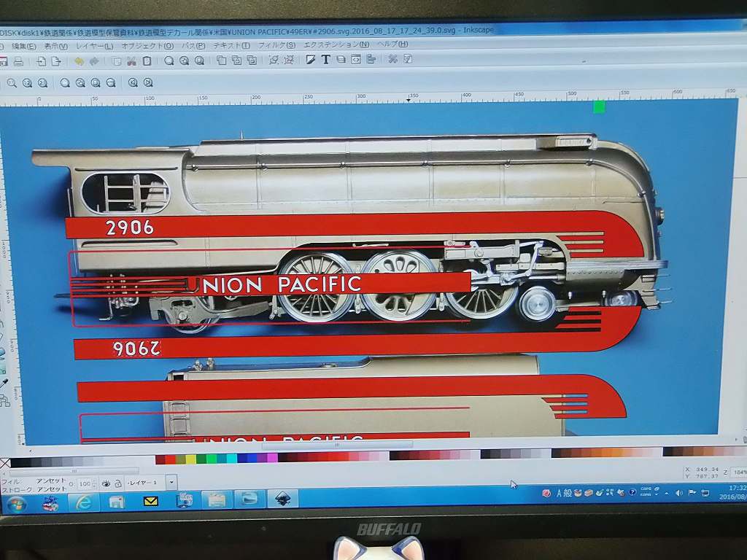This screenshot has height=560, width=747.
Task: Open the エクステンション(N) menu
Action: click(x=336, y=44)
